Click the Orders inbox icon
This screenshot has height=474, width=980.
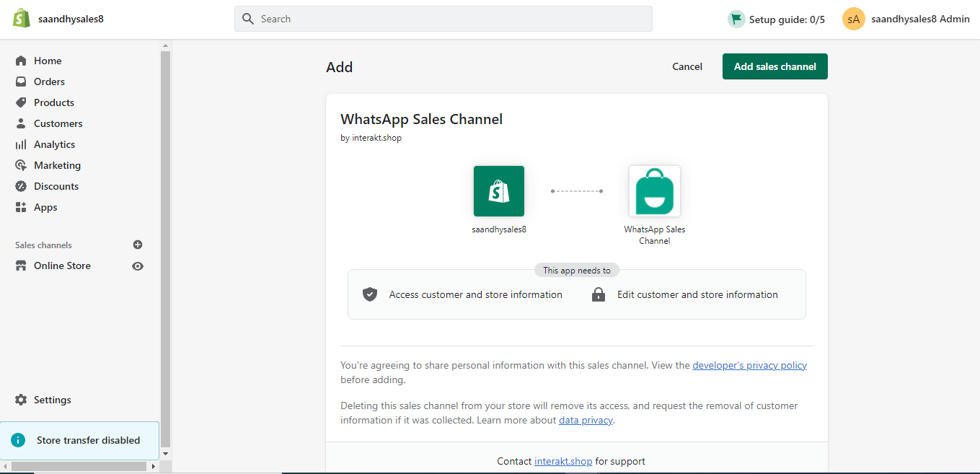point(21,82)
